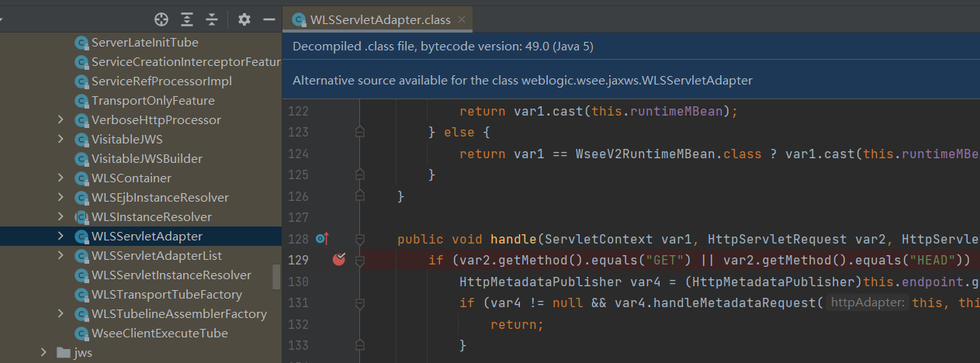
Task: Click class icon next to TransportOnlyFeature
Action: (x=81, y=100)
